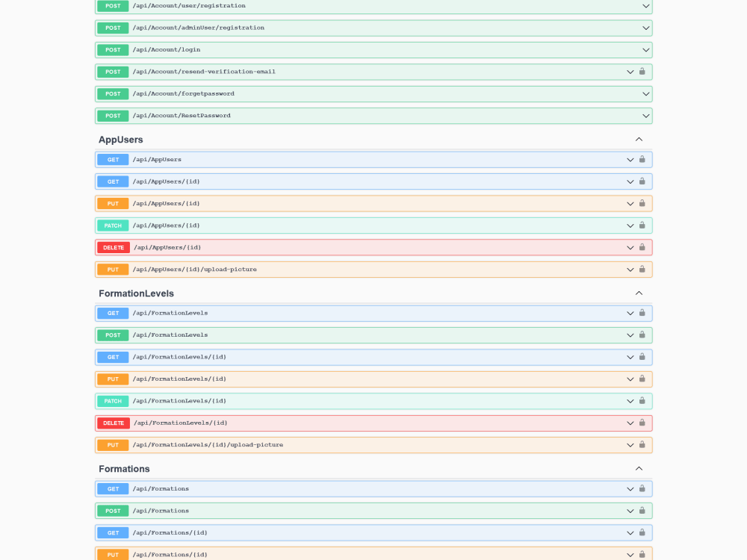Open POST button for user/registration
The height and width of the screenshot is (560, 747).
tap(113, 6)
